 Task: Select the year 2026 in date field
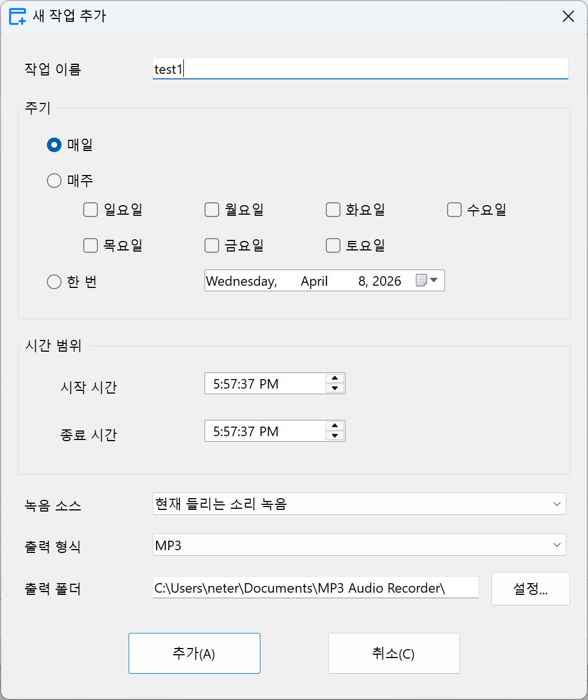tap(387, 281)
